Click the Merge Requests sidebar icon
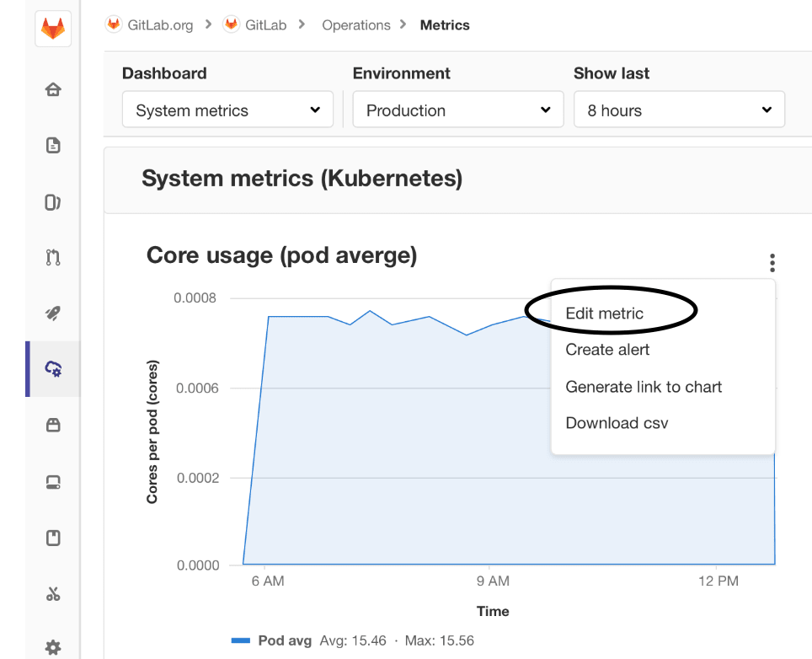This screenshot has width=812, height=659. 52,257
